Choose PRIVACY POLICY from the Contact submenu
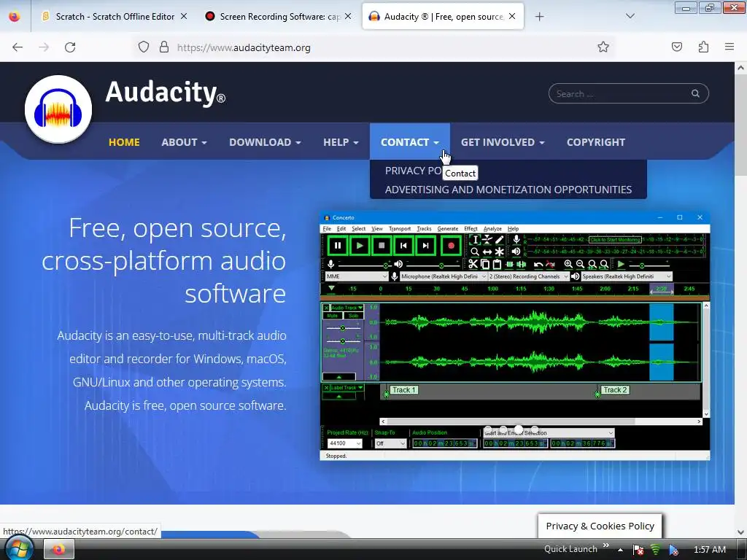 (413, 171)
